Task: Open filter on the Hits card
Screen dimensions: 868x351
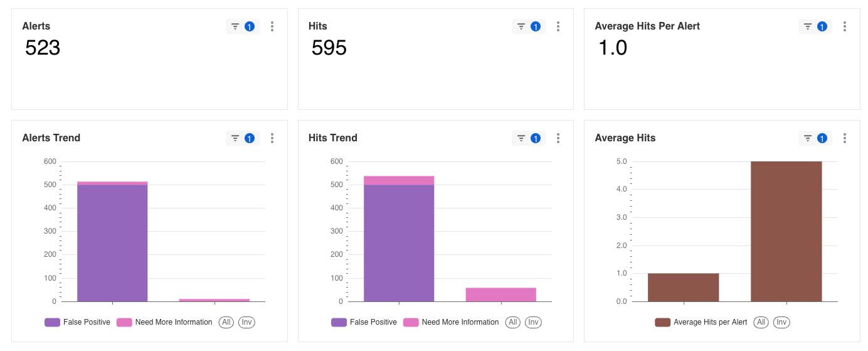Action: [528, 26]
